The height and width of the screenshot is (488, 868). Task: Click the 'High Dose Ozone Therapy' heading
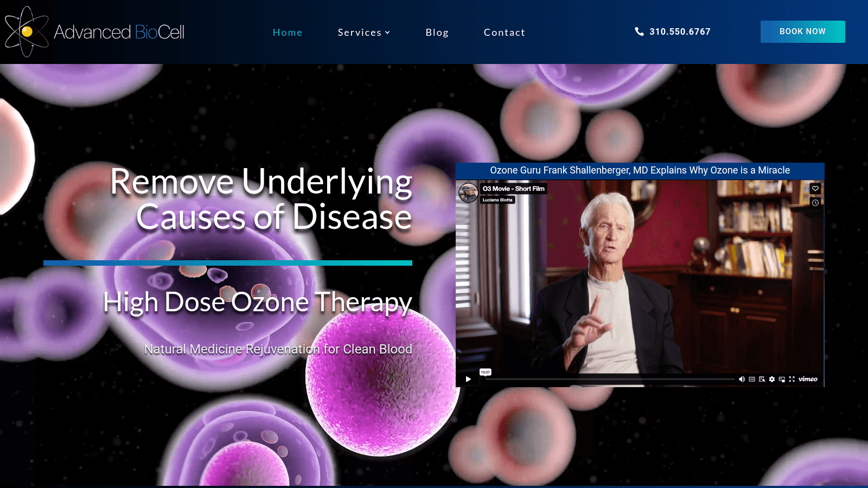[258, 302]
